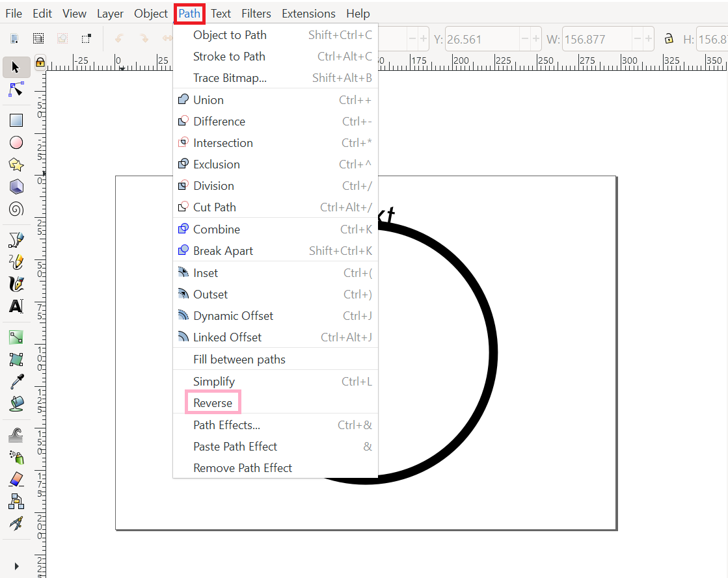Choose Object to Path
The width and height of the screenshot is (728, 578).
coord(276,35)
